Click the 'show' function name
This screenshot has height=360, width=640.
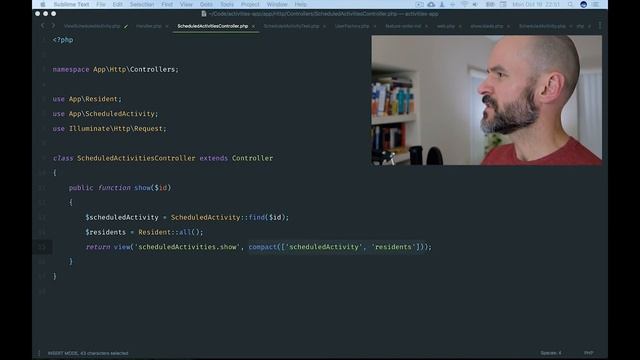tap(142, 188)
